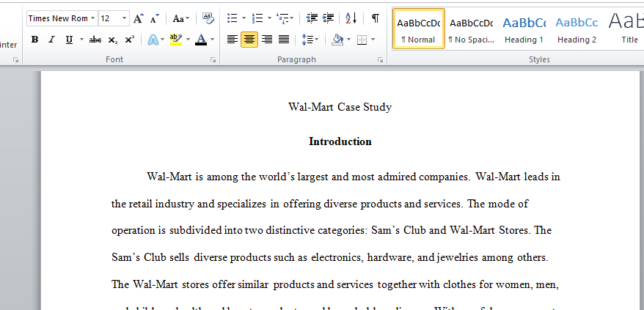The width and height of the screenshot is (644, 310).
Task: Apply the Text Effects button
Action: point(153,40)
